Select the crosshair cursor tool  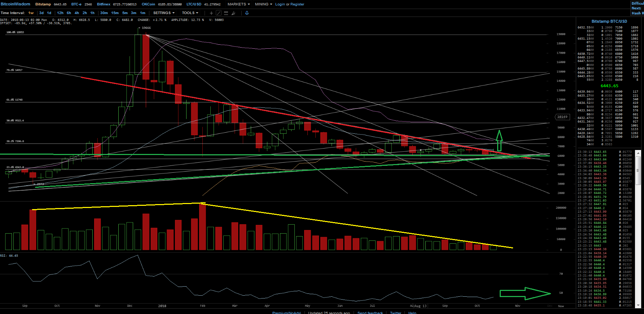tap(211, 13)
